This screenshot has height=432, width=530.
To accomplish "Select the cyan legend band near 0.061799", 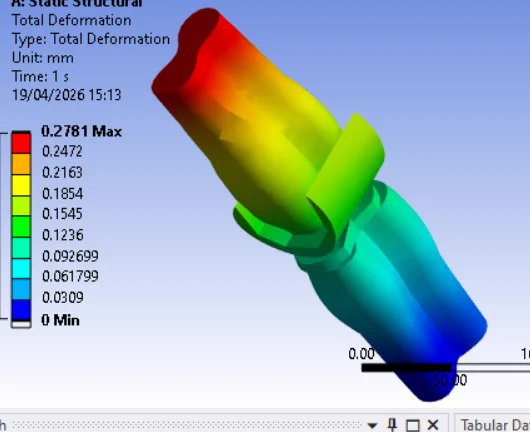I will coord(21,269).
